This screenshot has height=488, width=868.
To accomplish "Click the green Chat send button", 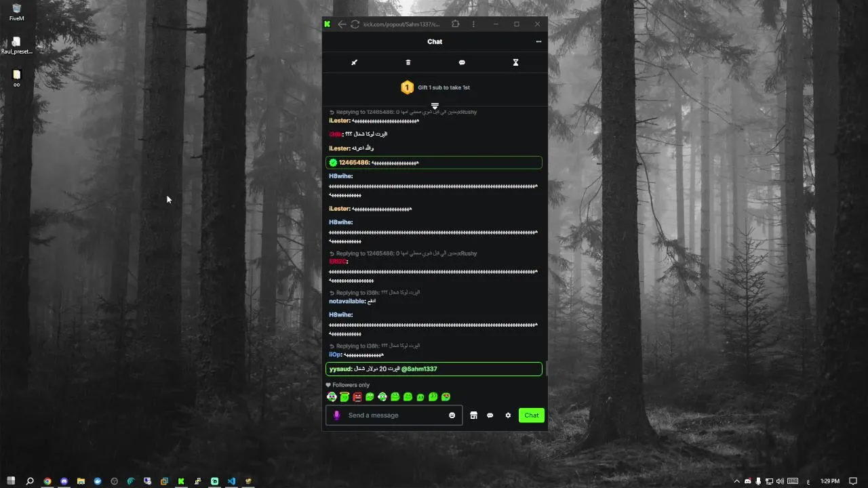I will point(532,415).
